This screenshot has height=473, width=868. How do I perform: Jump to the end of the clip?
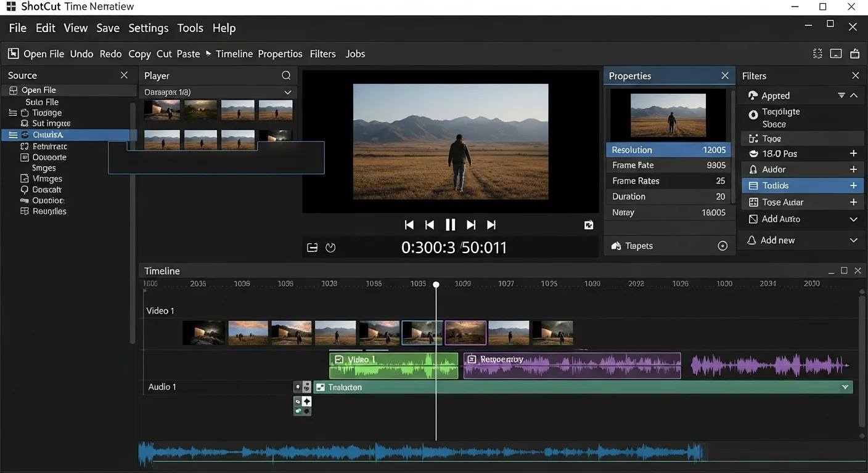(x=491, y=225)
